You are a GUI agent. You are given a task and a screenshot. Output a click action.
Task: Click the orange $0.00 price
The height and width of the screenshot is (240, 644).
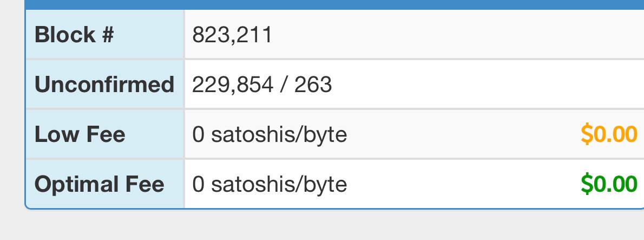pyautogui.click(x=609, y=134)
